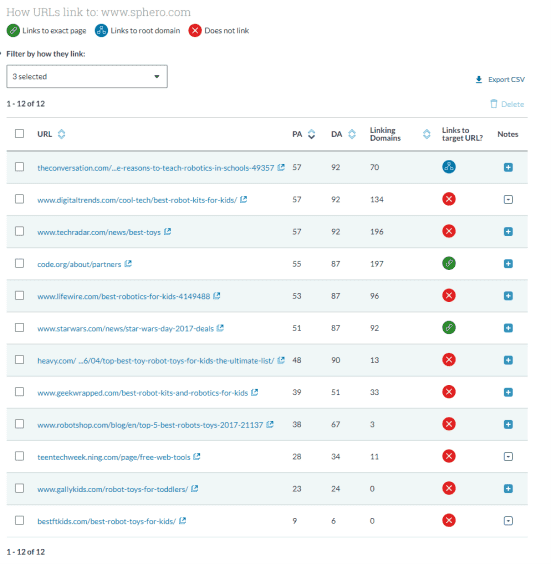Open theconversation.com robotics-in-schools URL
The height and width of the screenshot is (564, 551).
[x=156, y=168]
